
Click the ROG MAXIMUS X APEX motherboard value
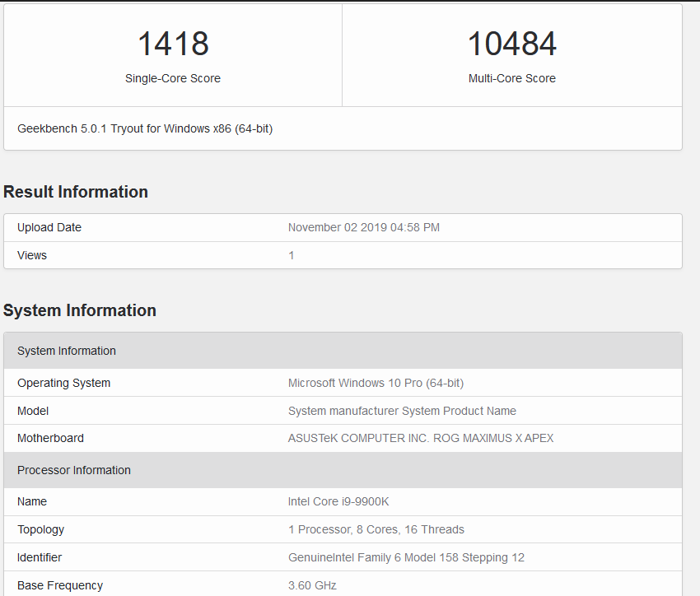click(421, 439)
